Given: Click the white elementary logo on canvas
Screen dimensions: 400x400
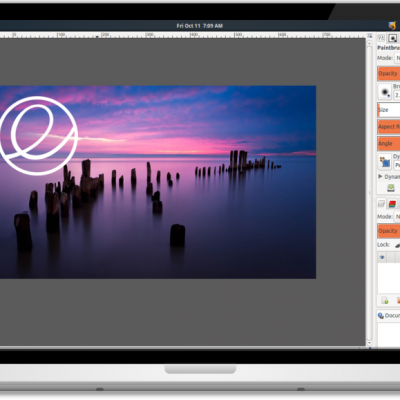Looking at the screenshot, I should click(x=39, y=136).
